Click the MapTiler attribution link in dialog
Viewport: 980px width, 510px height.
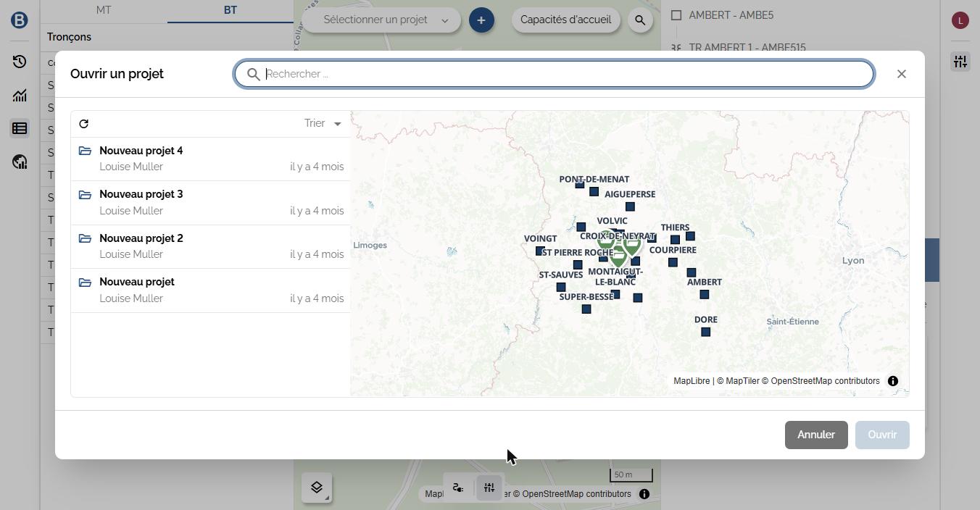738,381
